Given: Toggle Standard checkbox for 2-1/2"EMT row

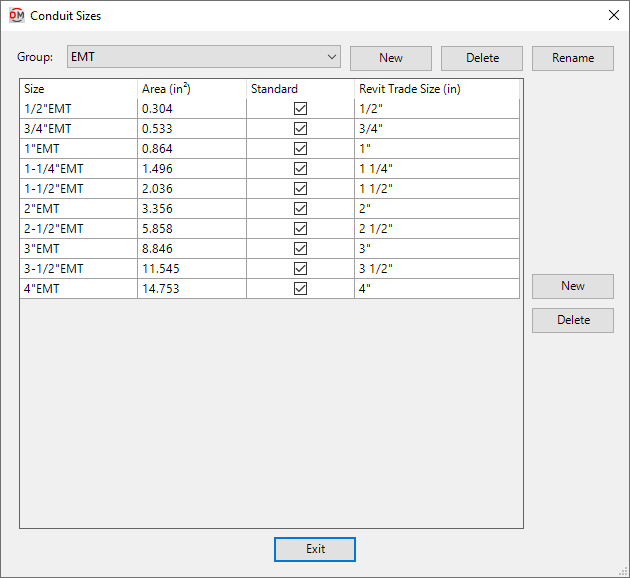Looking at the screenshot, I should (x=300, y=229).
